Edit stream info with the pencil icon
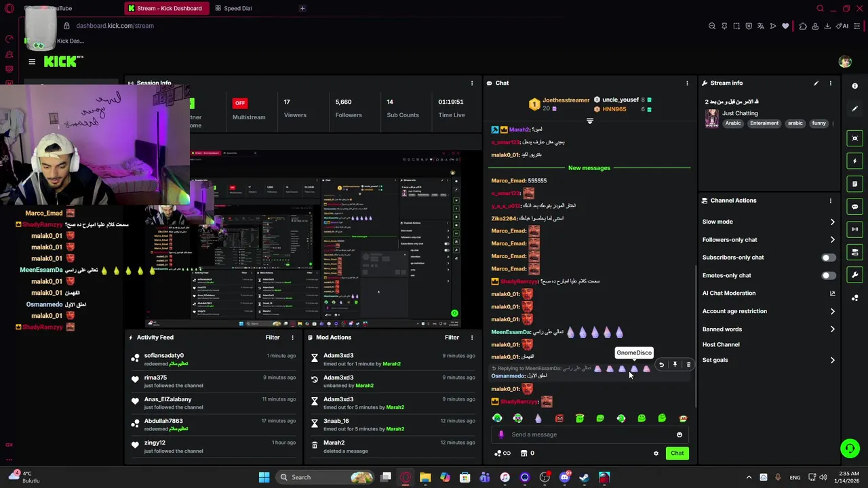 [816, 83]
